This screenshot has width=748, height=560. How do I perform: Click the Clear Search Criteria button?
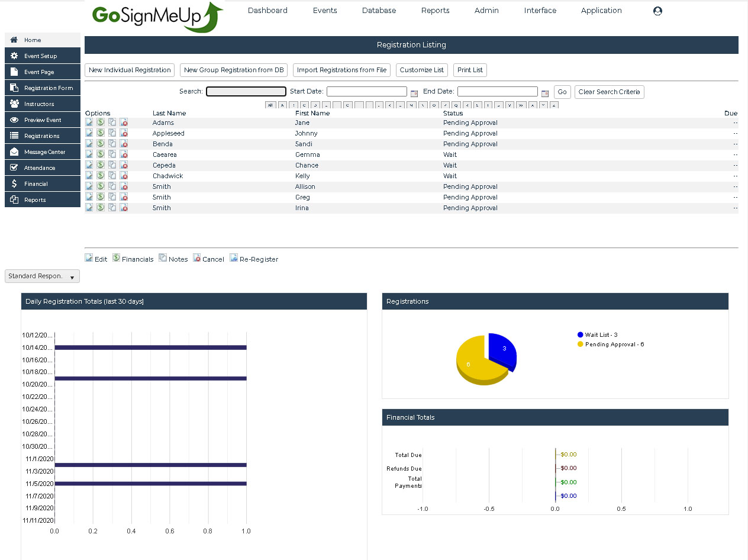point(609,92)
